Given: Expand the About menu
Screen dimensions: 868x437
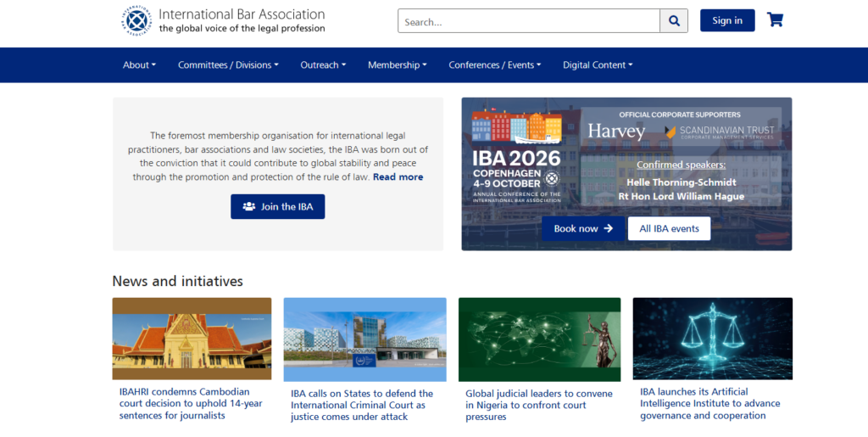Looking at the screenshot, I should pos(140,64).
